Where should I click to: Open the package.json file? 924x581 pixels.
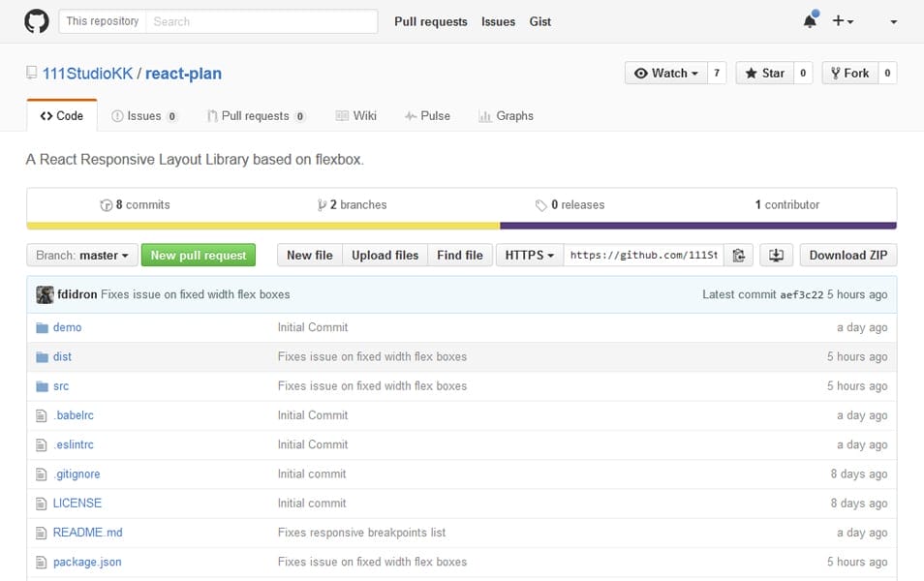click(87, 563)
